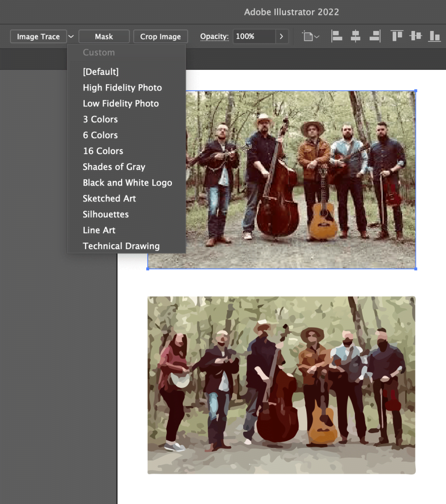Select the traced vector band image
The image size is (446, 504).
click(282, 385)
